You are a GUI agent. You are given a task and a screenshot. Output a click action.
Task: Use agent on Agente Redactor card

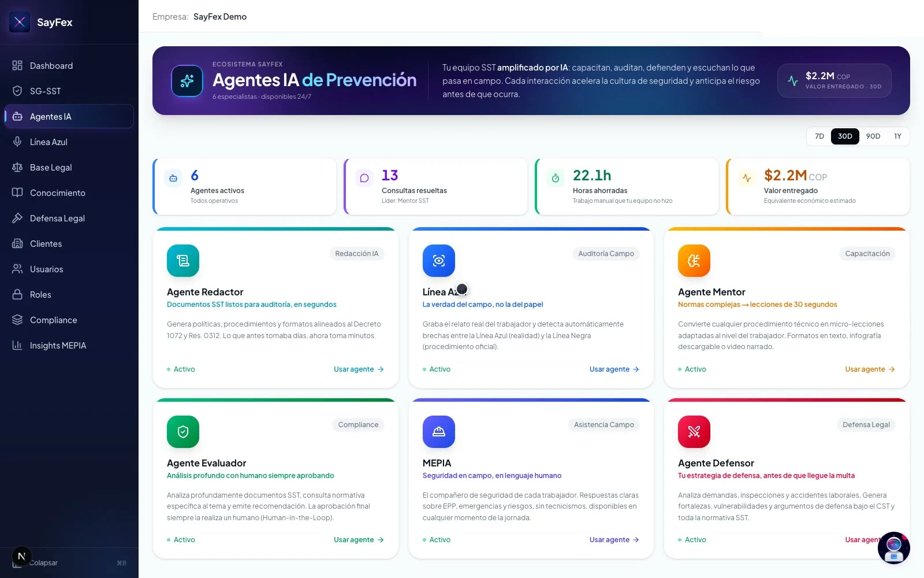pyautogui.click(x=359, y=369)
